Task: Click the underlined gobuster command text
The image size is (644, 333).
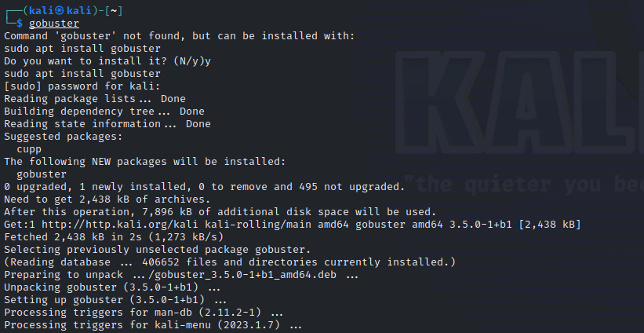Action: click(x=54, y=24)
